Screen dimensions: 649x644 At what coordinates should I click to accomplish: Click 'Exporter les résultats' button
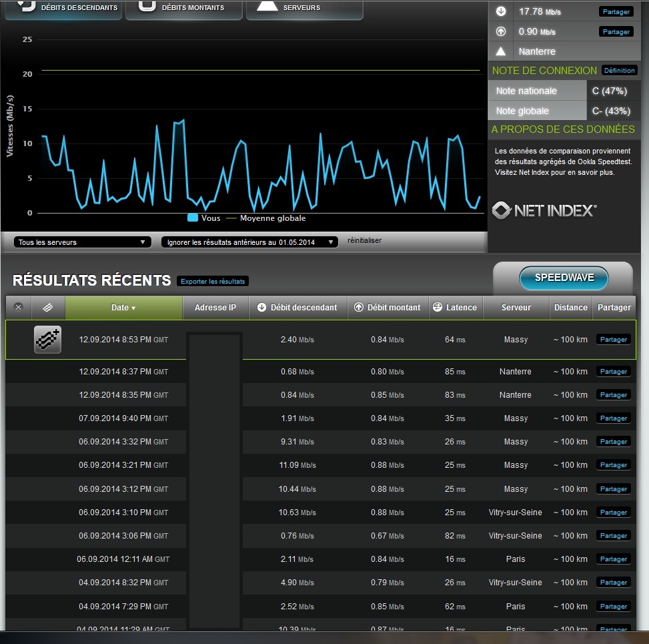(x=213, y=282)
